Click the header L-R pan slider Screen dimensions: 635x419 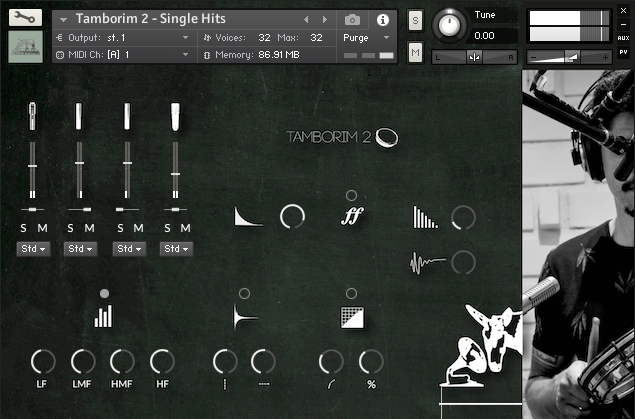[x=474, y=57]
